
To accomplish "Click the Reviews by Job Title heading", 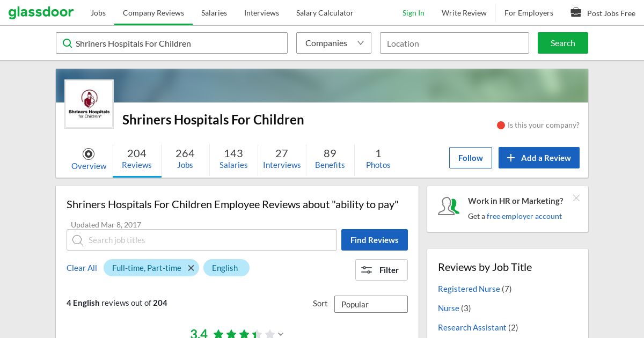I will pos(485,267).
